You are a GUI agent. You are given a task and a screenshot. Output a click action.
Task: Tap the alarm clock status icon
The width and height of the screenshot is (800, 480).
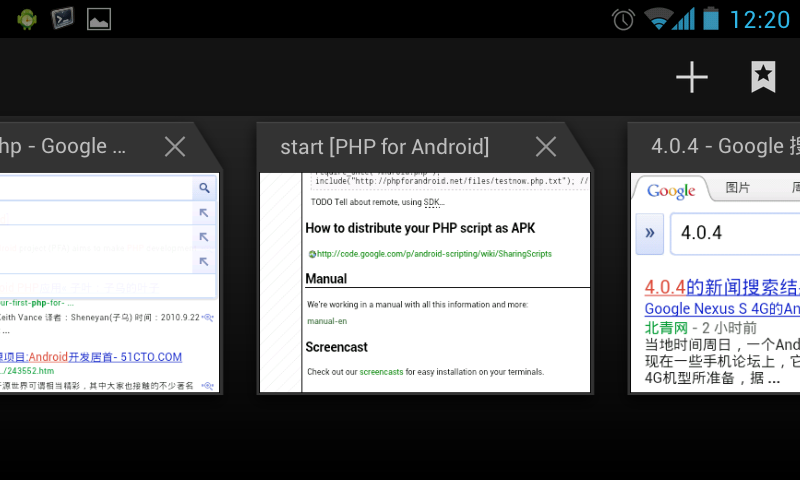[x=623, y=20]
